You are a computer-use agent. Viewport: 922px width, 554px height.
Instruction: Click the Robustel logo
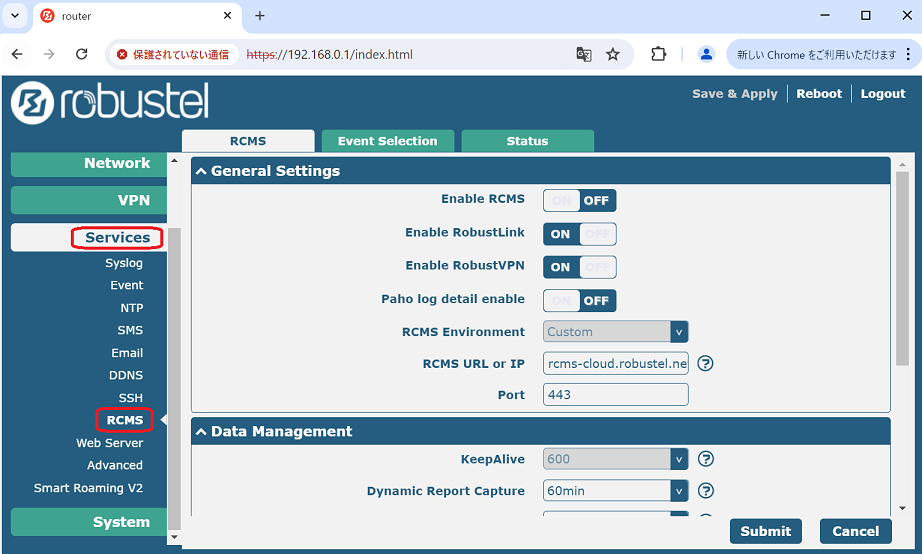pos(110,102)
